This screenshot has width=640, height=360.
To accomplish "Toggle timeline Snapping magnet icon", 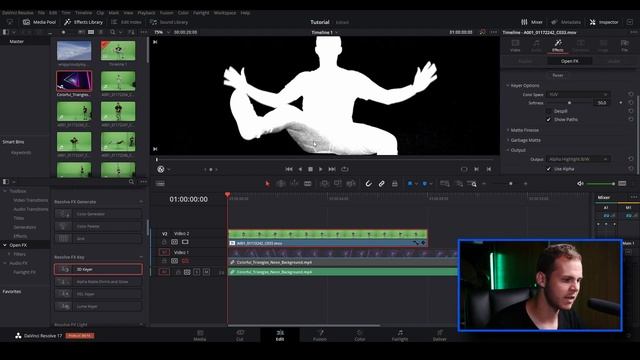I will click(368, 184).
